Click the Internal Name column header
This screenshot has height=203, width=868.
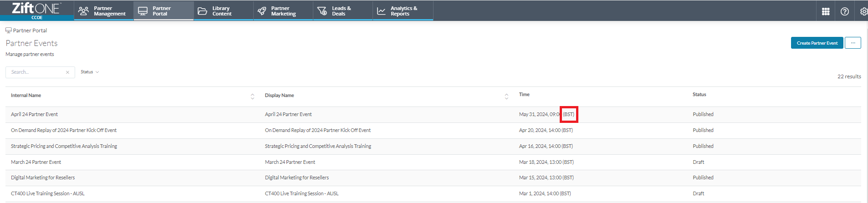coord(26,95)
